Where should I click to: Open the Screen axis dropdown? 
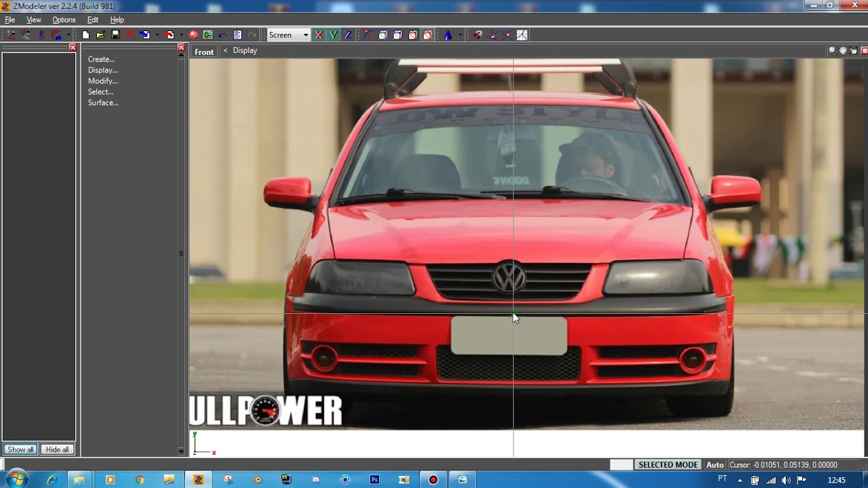[x=288, y=35]
